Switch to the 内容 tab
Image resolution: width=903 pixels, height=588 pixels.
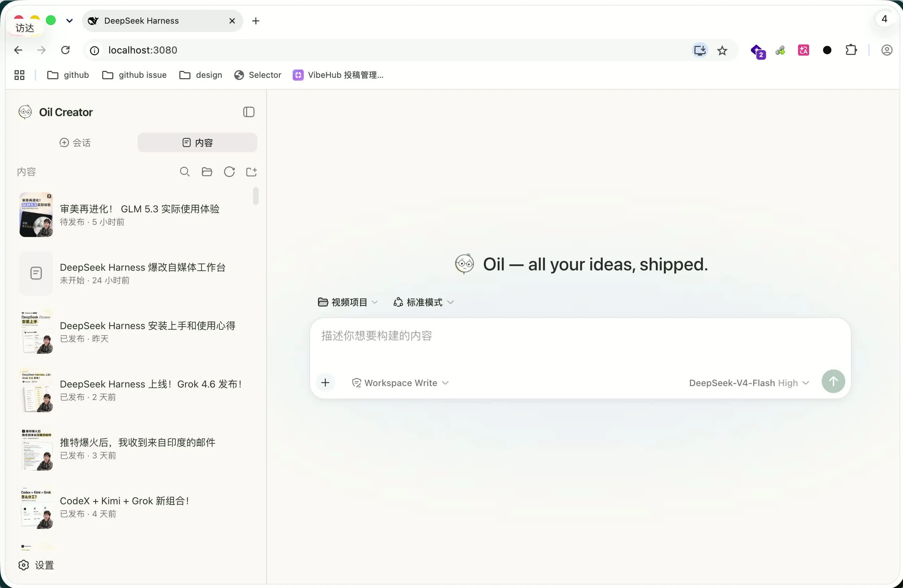click(x=197, y=142)
